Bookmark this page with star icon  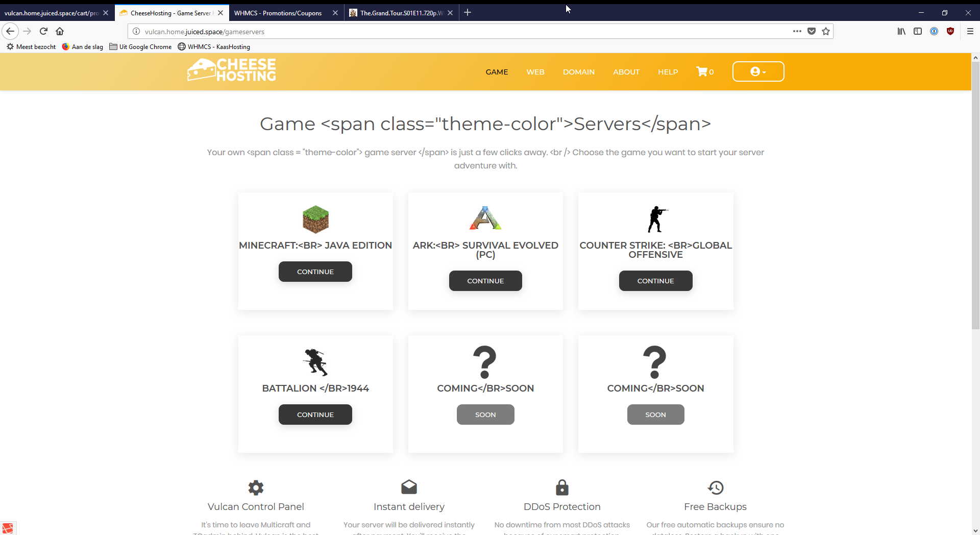[826, 32]
